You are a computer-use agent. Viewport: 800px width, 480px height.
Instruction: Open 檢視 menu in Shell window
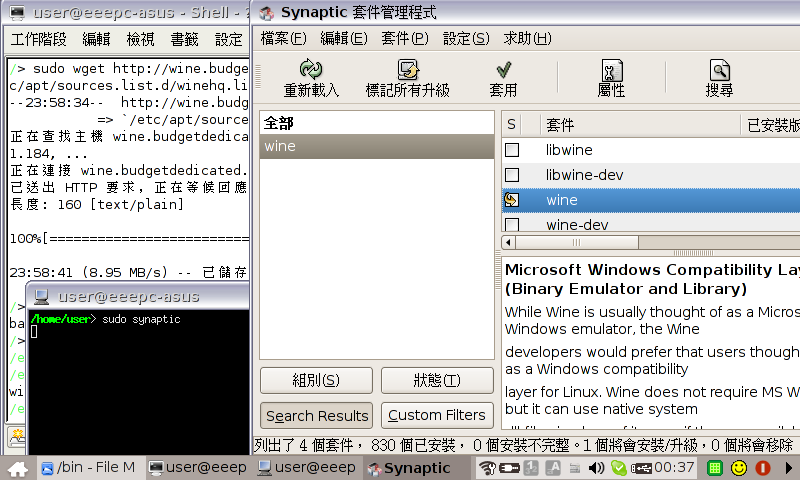(140, 39)
